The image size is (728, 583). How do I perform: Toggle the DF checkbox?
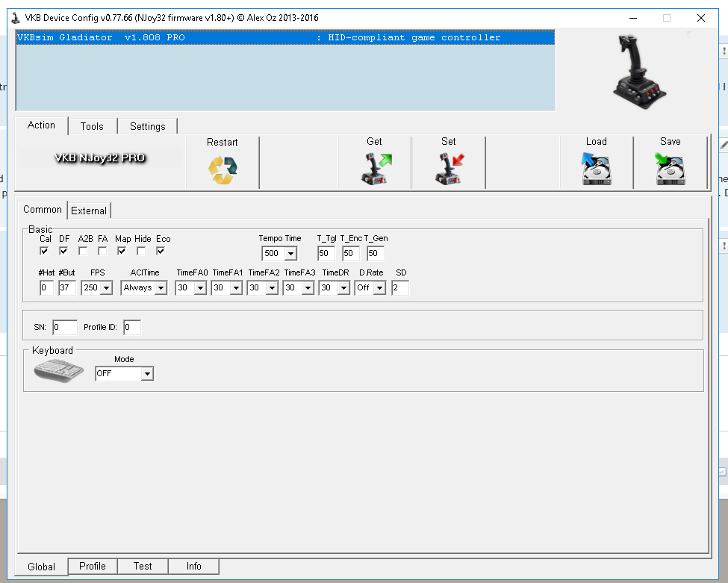(63, 251)
